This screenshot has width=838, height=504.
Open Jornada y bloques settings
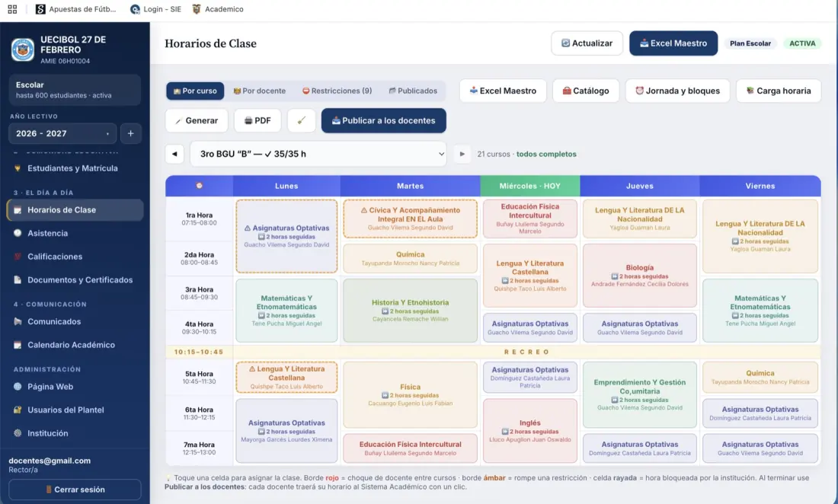tap(678, 91)
